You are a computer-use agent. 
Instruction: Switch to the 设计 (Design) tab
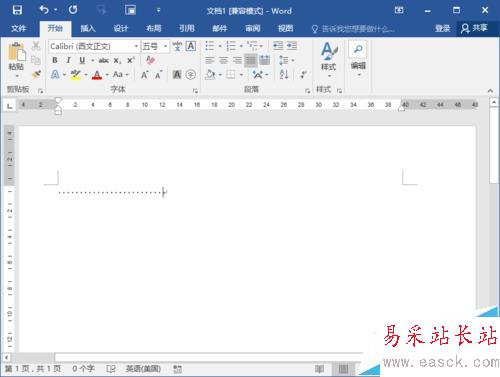[121, 28]
